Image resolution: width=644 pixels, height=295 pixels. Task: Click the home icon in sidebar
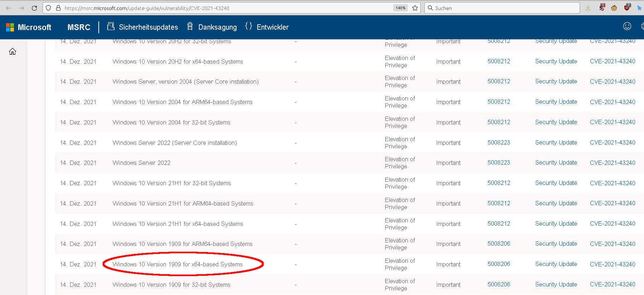pyautogui.click(x=13, y=51)
